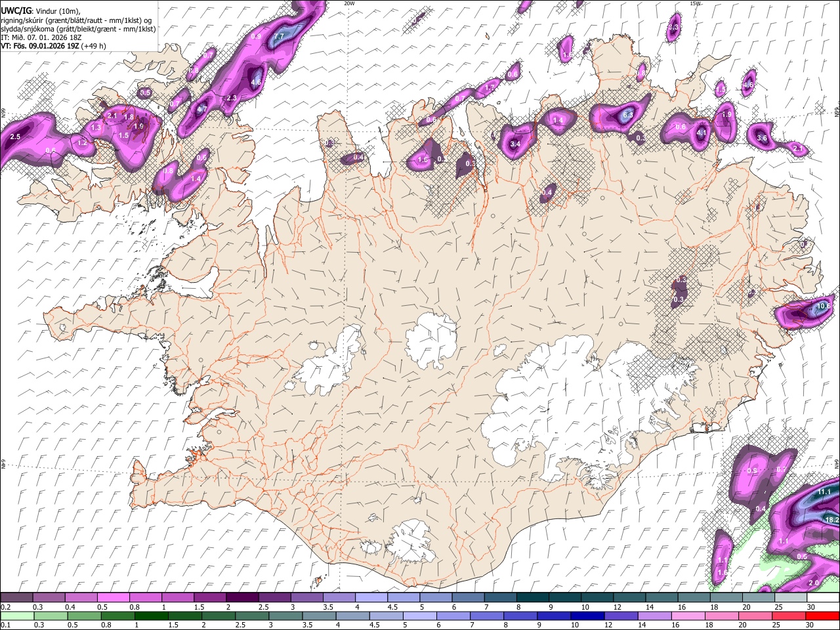Click pale green lower swatch starting at 0.1
The height and width of the screenshot is (630, 840).
click(17, 616)
